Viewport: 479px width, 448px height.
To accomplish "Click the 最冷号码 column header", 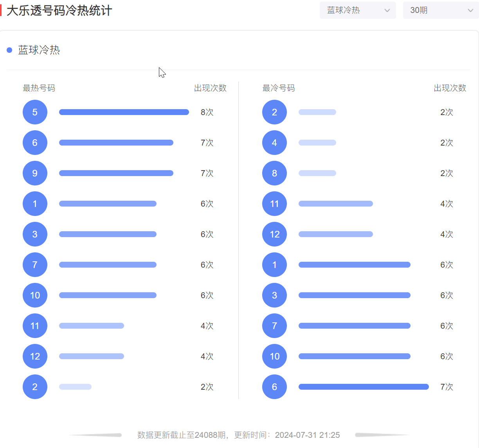I will click(x=278, y=88).
